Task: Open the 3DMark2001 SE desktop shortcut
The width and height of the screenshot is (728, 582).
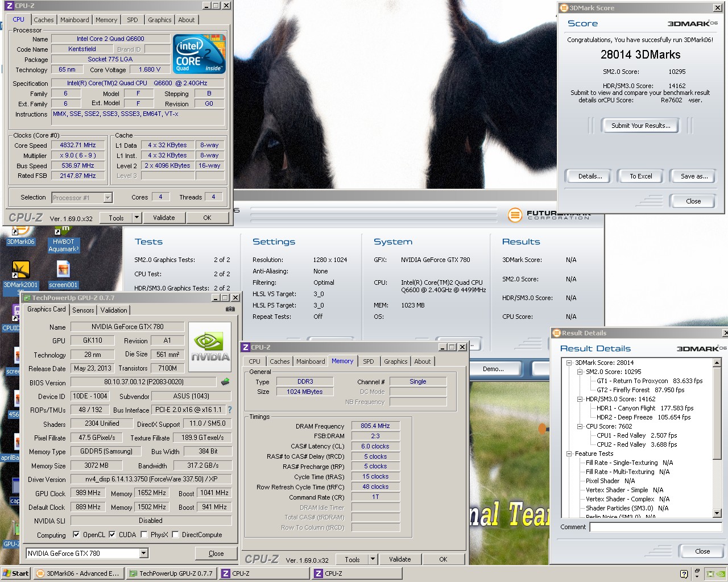Action: click(x=20, y=276)
